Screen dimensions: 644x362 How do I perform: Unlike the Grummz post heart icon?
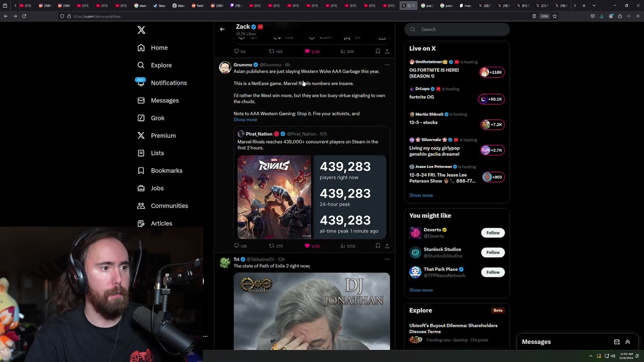pyautogui.click(x=307, y=246)
